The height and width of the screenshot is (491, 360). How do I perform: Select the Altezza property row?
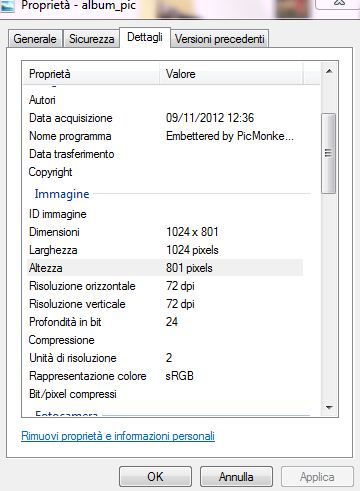pos(165,268)
